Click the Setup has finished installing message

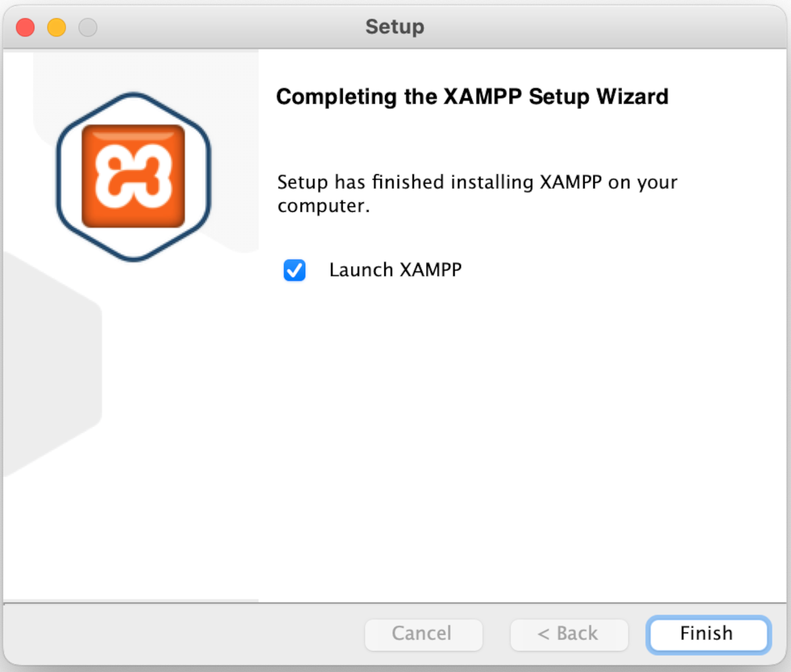tap(477, 182)
